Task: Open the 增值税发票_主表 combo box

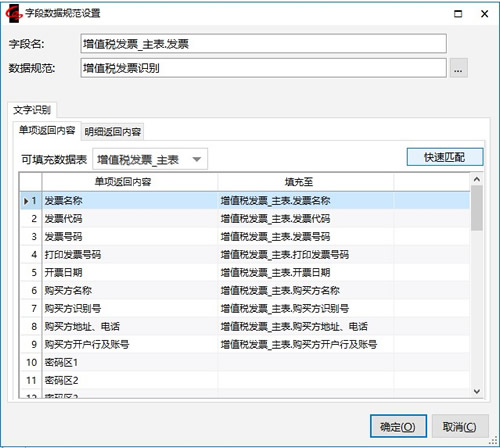Action: (x=150, y=159)
